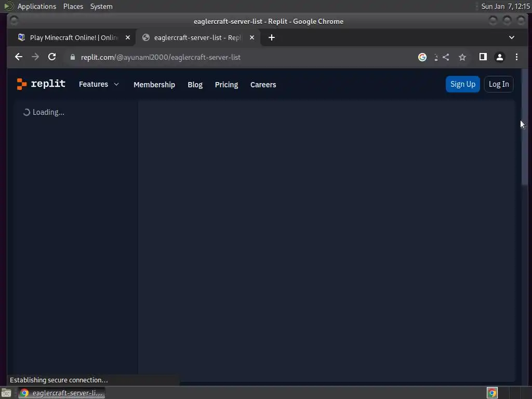
Task: Open the Places menu
Action: tap(73, 6)
